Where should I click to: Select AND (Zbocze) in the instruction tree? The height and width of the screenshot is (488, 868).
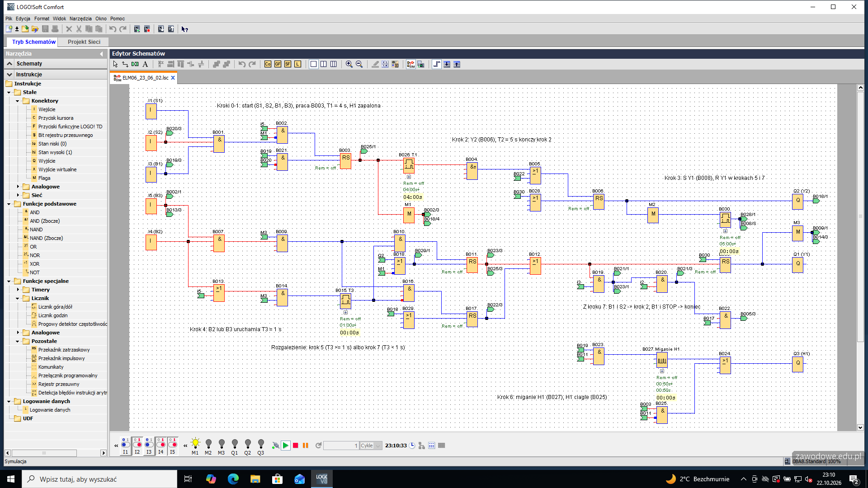(45, 221)
